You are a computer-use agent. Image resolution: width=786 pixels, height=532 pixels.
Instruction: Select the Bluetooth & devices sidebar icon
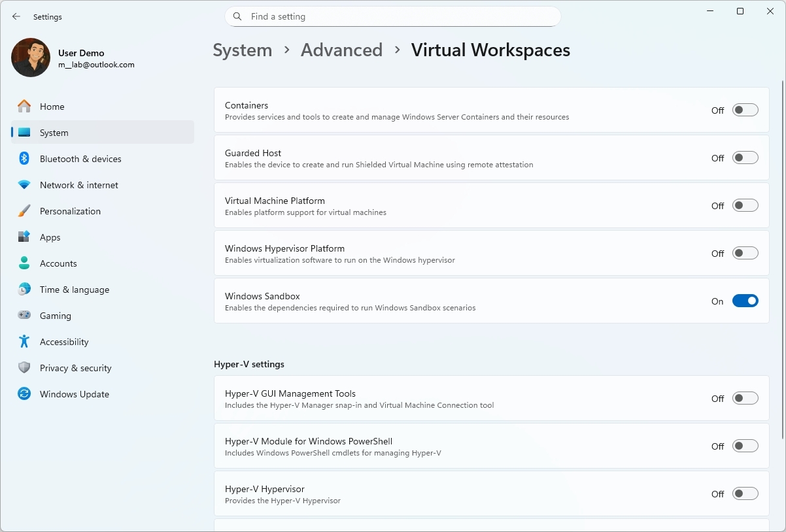24,159
